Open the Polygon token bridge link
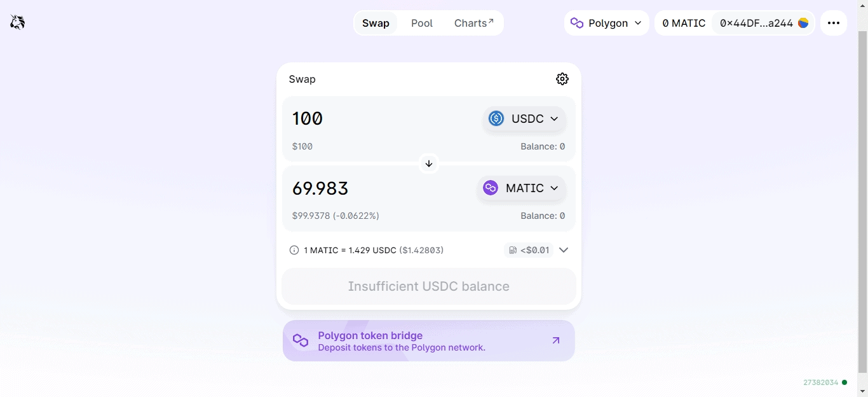868x397 pixels. [429, 340]
